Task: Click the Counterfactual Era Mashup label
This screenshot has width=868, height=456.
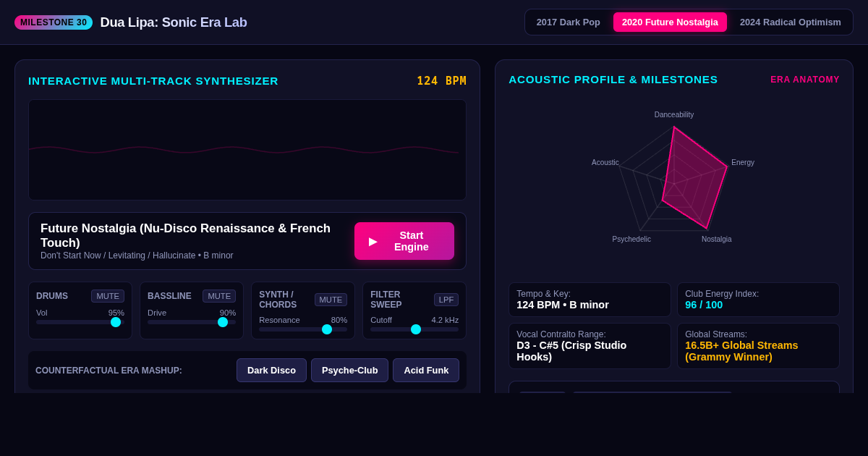Action: [109, 371]
